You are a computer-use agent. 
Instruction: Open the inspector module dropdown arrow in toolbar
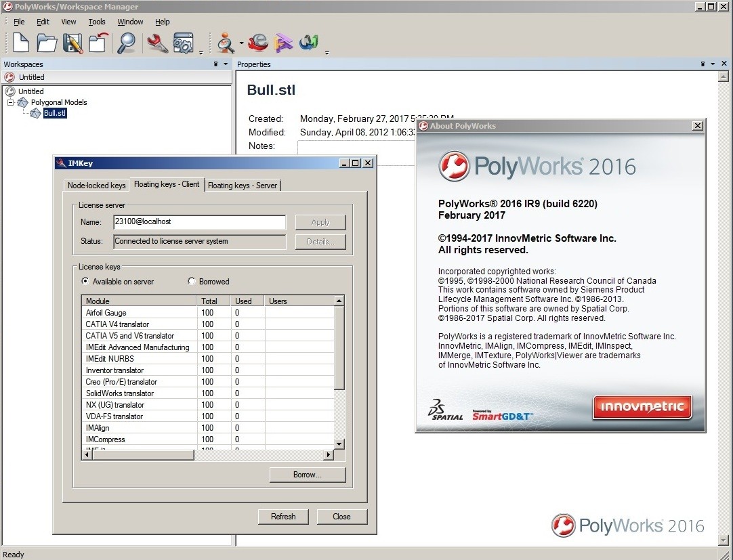click(x=241, y=43)
